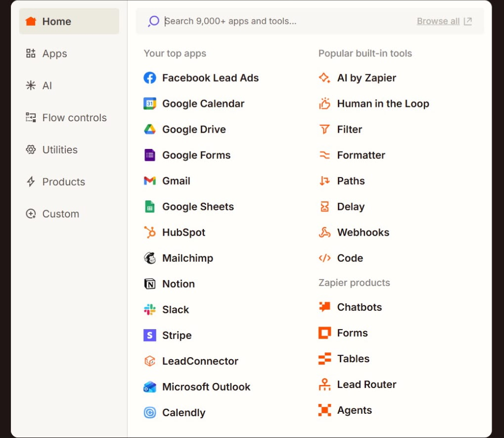Pick the HubSpot label

183,232
